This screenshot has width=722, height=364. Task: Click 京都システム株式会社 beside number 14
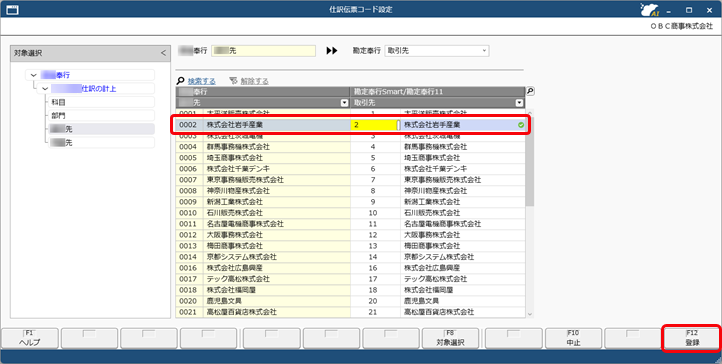click(439, 257)
